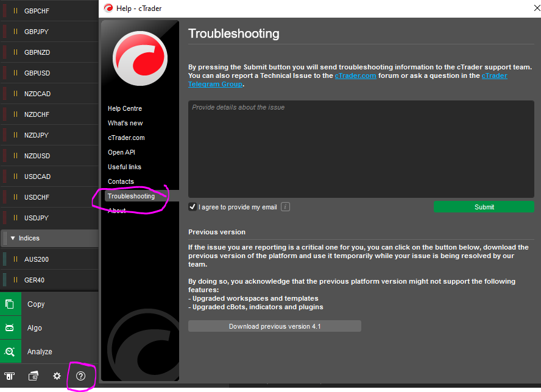Open the Open API menu item
The image size is (541, 392).
coord(121,152)
